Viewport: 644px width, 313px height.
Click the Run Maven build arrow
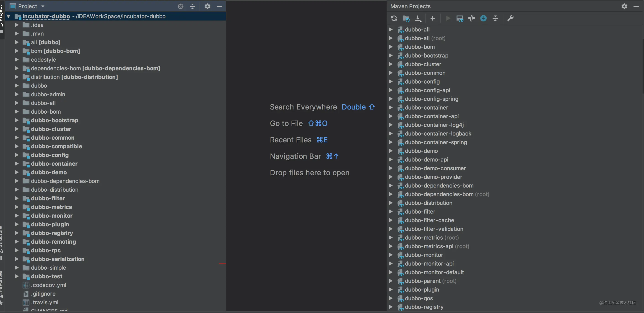tap(448, 18)
